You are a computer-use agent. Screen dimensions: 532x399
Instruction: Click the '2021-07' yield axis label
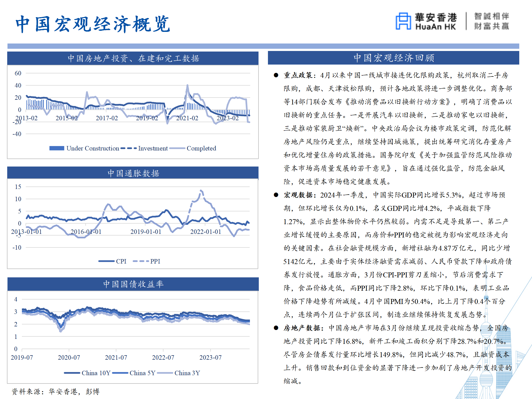(116, 357)
